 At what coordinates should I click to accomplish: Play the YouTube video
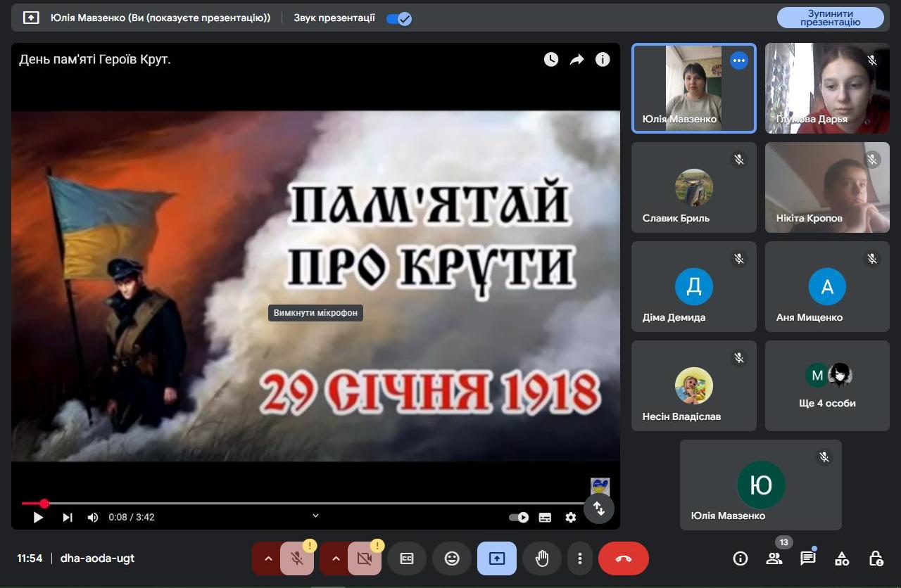38,518
